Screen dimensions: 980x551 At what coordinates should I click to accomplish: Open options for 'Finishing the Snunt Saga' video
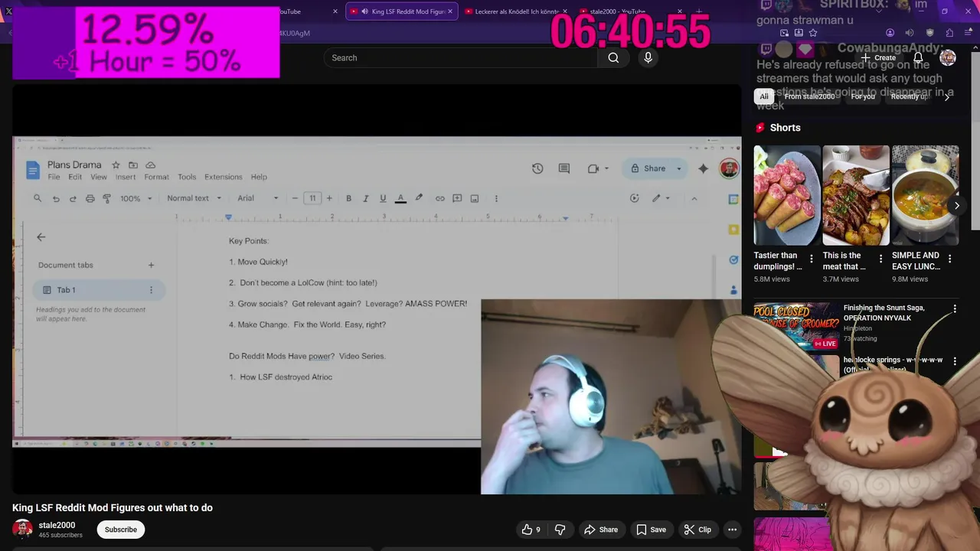(955, 308)
